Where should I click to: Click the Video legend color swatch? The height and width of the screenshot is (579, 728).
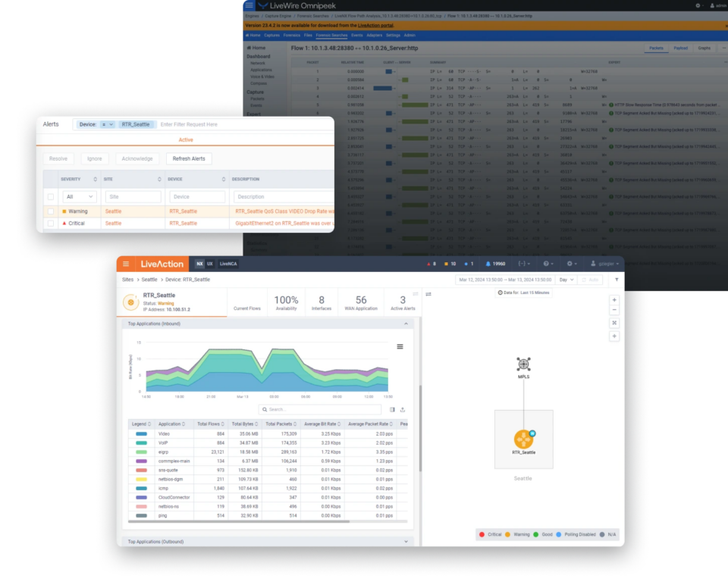click(141, 433)
